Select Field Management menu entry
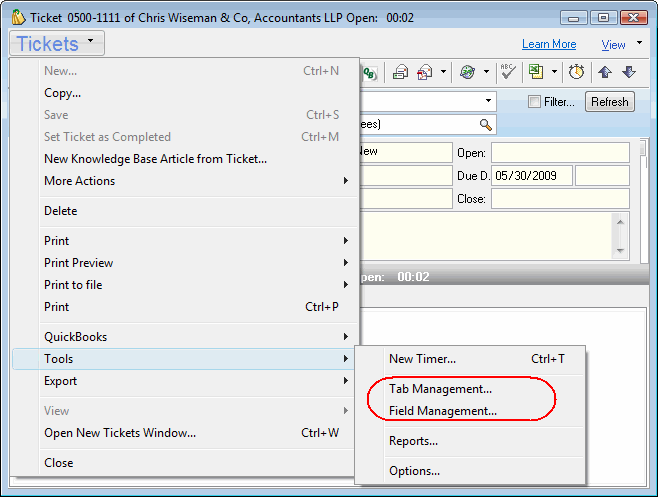The width and height of the screenshot is (658, 497). point(442,411)
